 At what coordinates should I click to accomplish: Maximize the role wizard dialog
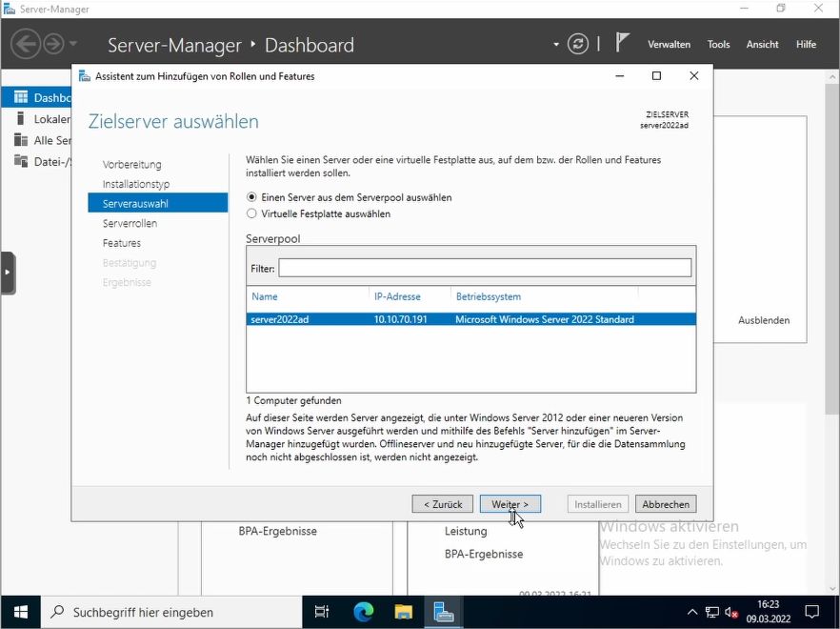coord(656,76)
